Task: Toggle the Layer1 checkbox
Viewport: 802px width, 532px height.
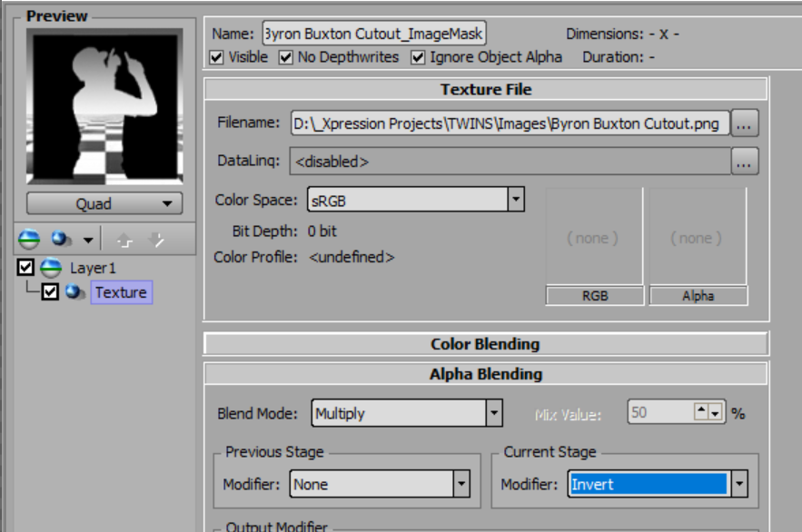Action: point(25,267)
